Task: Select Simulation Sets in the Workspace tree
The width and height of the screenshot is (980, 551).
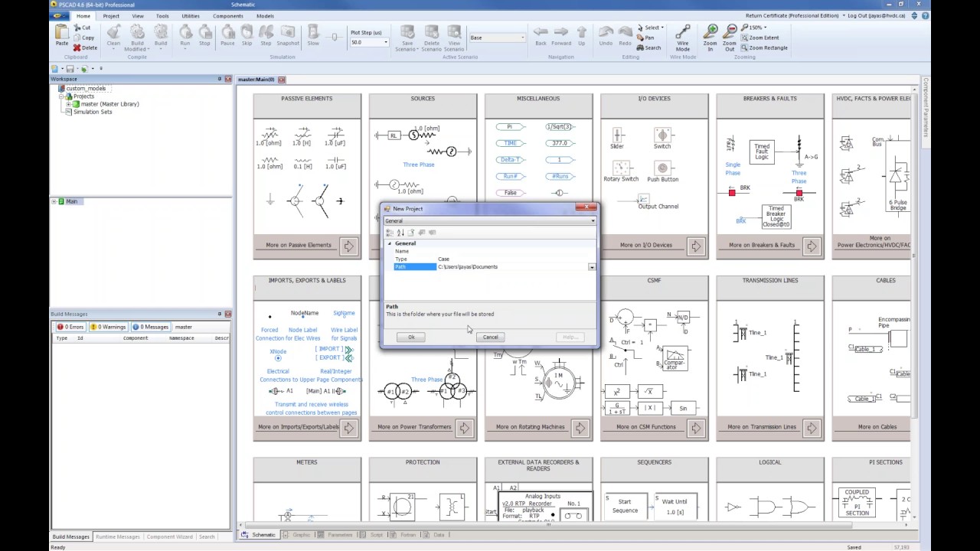Action: point(93,112)
